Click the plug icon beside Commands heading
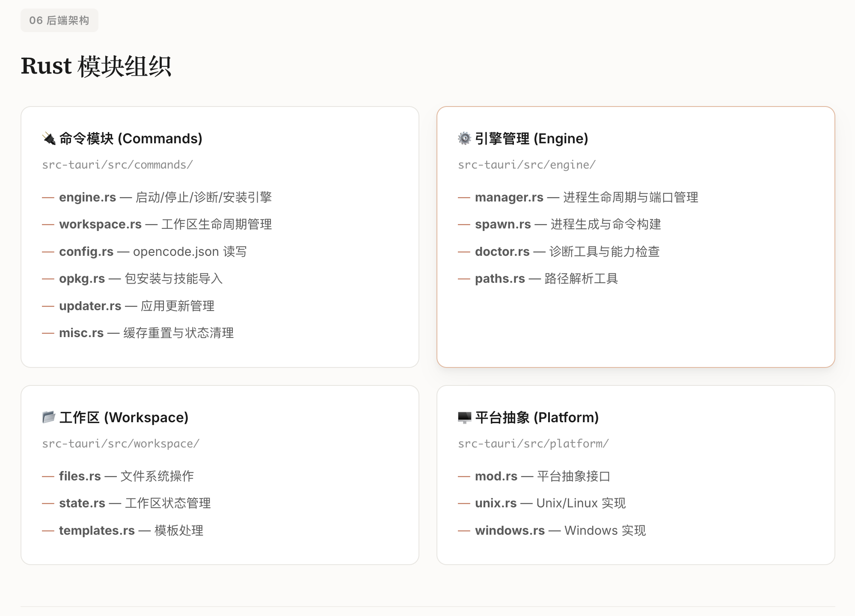855x616 pixels. click(x=49, y=139)
